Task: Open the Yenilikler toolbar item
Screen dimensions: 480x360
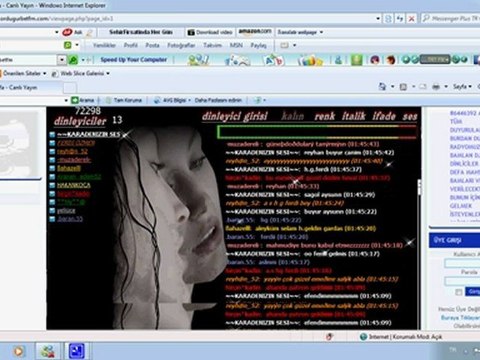Action: [104, 45]
